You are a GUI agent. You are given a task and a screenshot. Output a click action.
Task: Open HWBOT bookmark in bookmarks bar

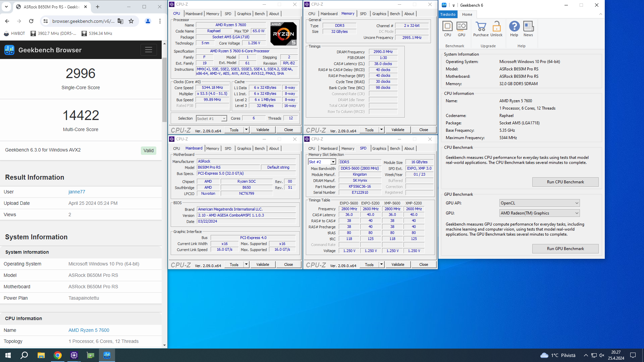coord(14,34)
